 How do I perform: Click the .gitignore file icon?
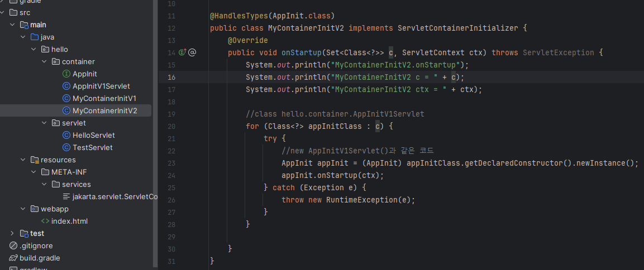[x=13, y=246]
